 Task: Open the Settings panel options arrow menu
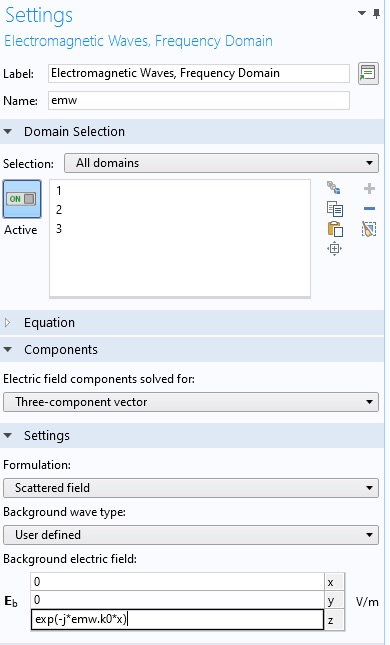coord(362,13)
